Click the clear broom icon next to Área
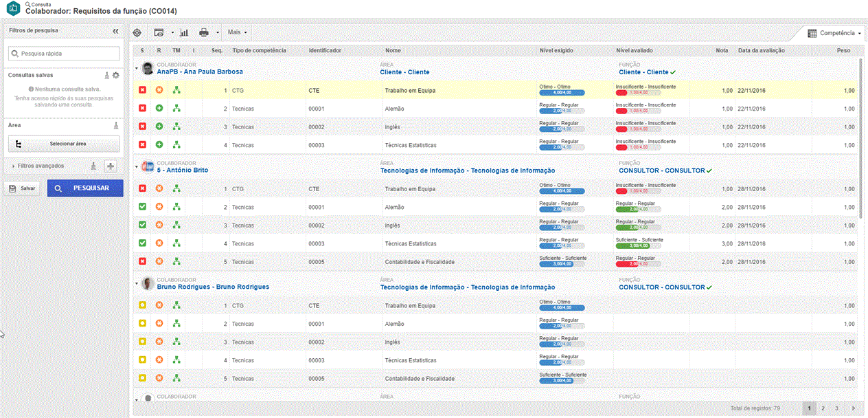The height and width of the screenshot is (418, 868). click(116, 126)
